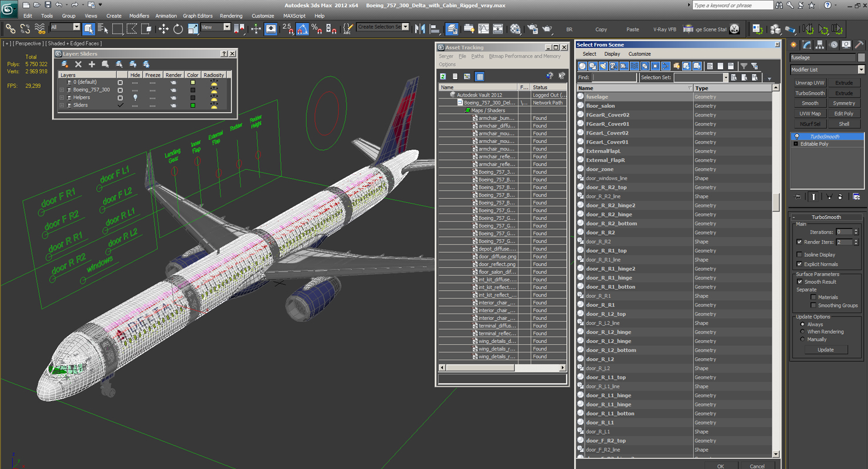Click Refresh icon in Asset Tracking
This screenshot has height=469, width=868.
[x=443, y=76]
